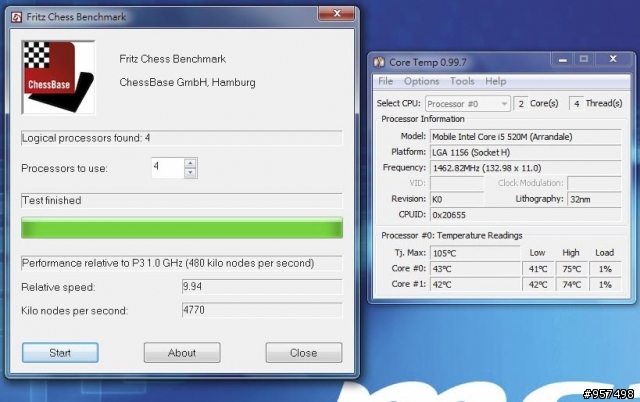The height and width of the screenshot is (402, 640).
Task: Open the File menu in Core Temp
Action: 386,81
